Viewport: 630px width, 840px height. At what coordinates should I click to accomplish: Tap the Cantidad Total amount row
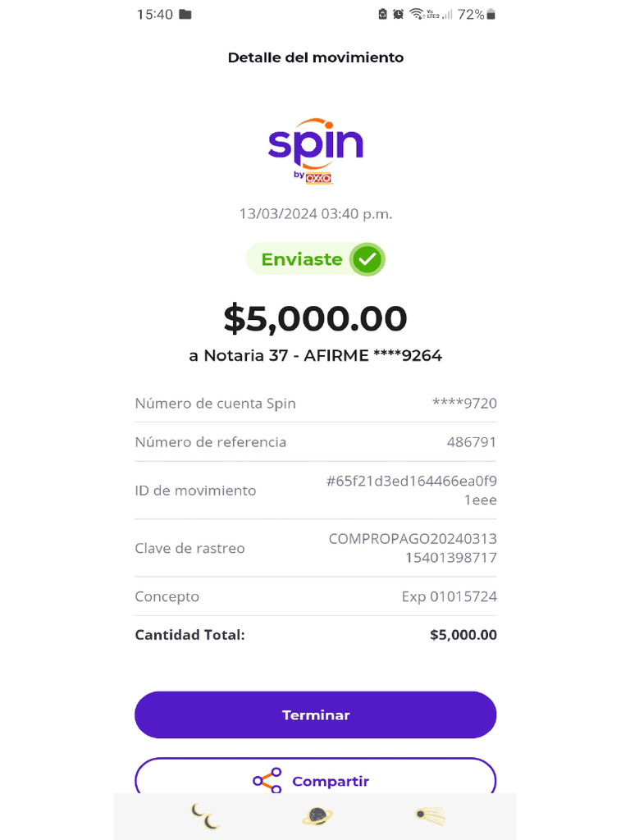tap(315, 635)
